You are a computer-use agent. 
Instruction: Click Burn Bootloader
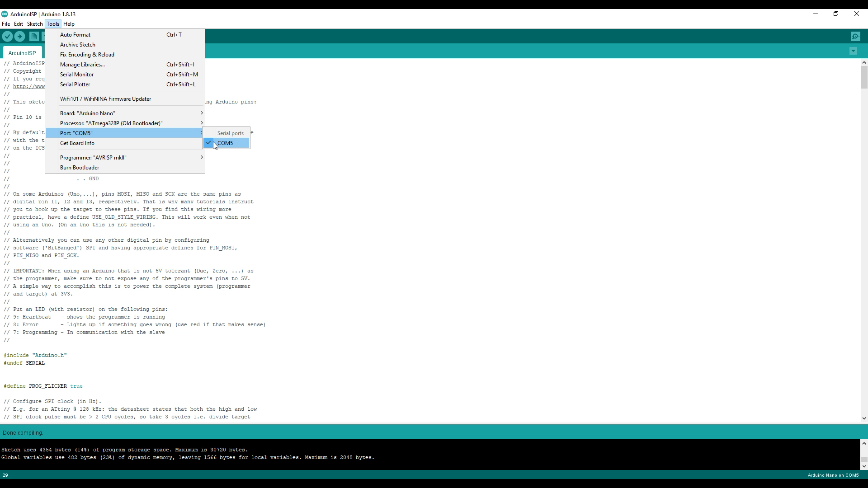pos(80,168)
